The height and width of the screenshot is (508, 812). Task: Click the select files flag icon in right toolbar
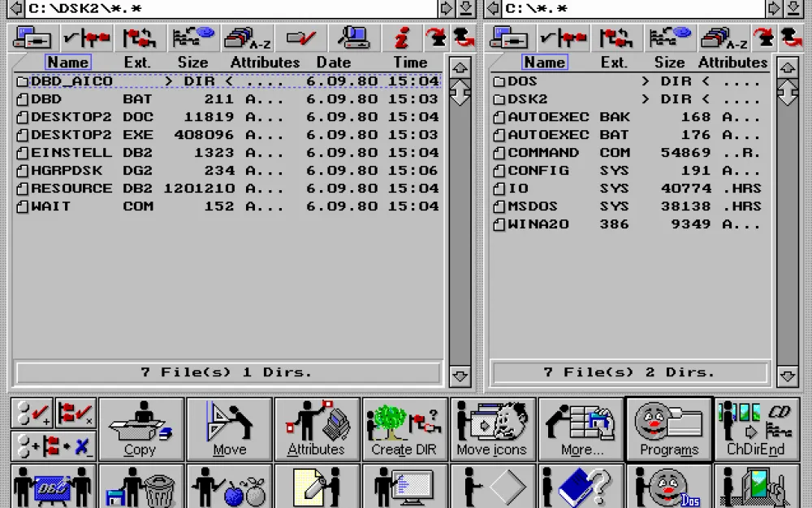[563, 38]
